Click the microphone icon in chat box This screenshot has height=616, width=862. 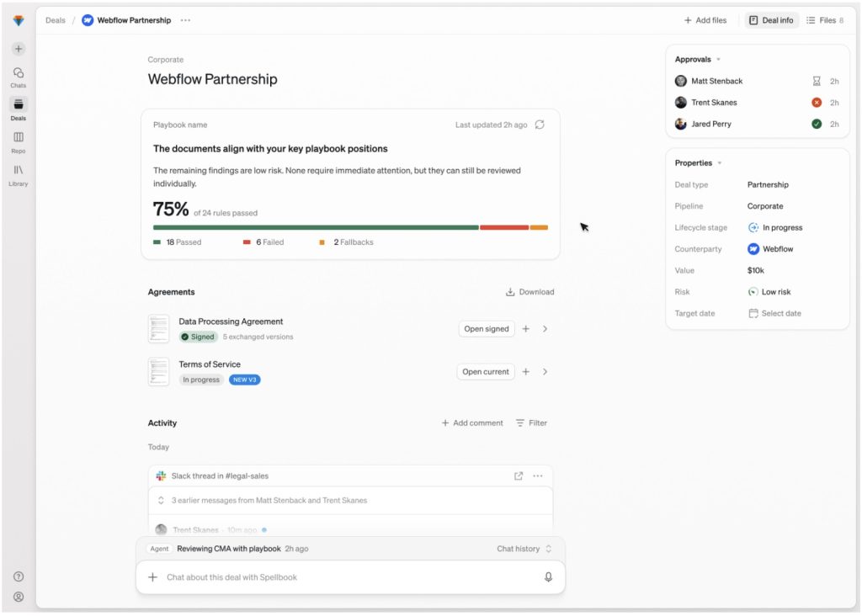coord(548,577)
